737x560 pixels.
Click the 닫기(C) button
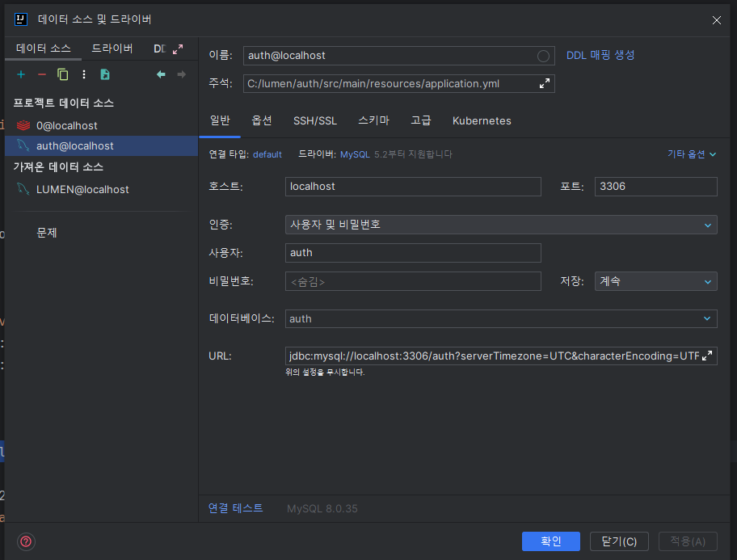[x=619, y=541]
